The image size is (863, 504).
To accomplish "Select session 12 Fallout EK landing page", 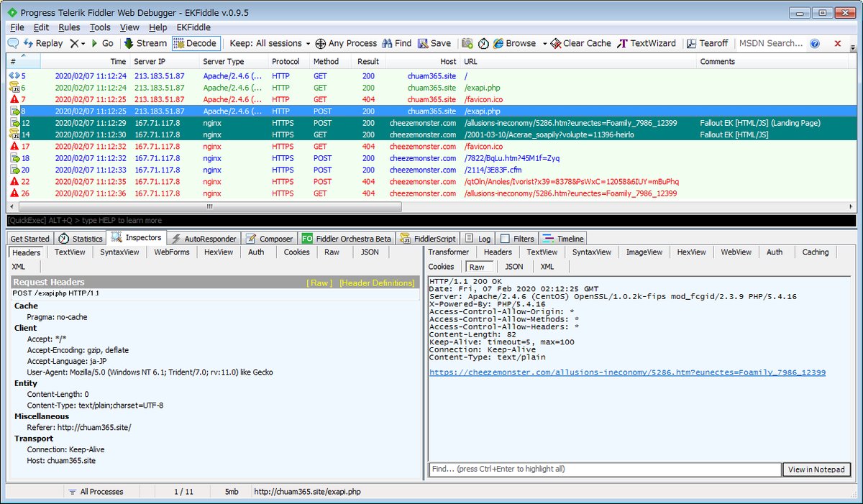I will click(431, 123).
